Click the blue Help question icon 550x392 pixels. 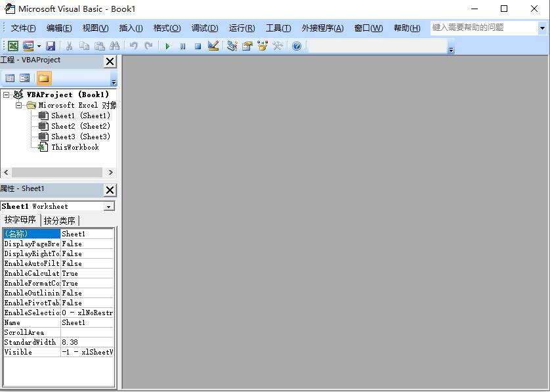297,46
